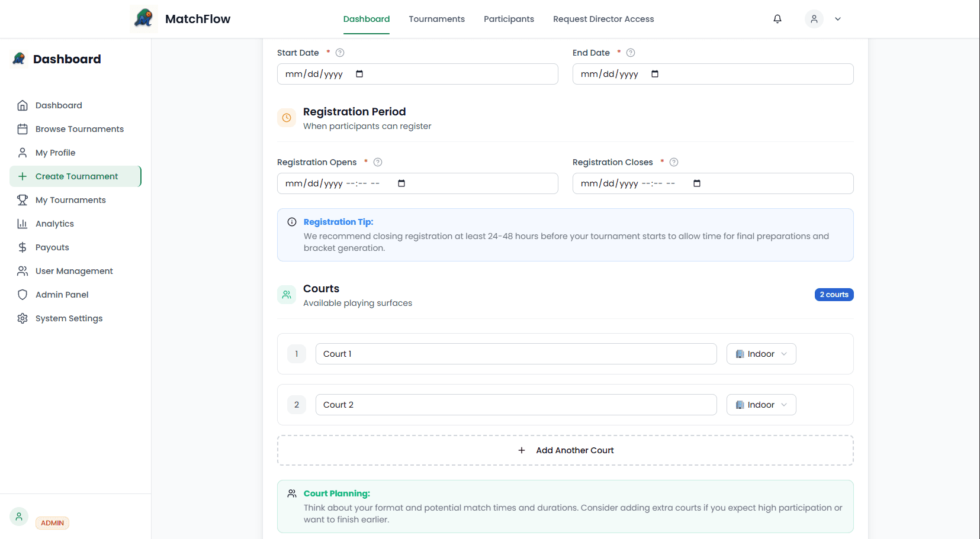The width and height of the screenshot is (980, 539).
Task: Open the Participants tab
Action: (509, 19)
